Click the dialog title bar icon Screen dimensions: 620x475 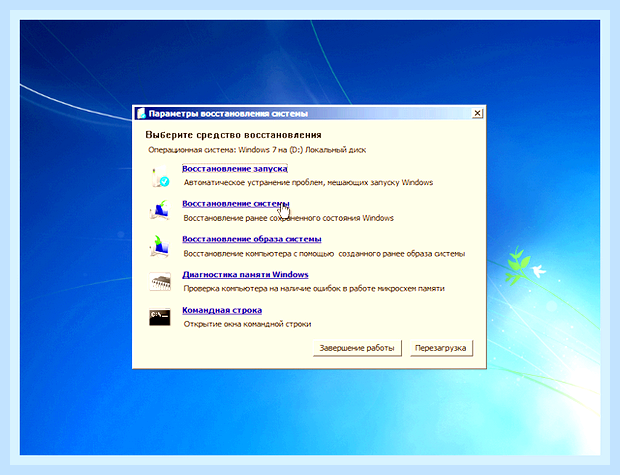pyautogui.click(x=141, y=114)
